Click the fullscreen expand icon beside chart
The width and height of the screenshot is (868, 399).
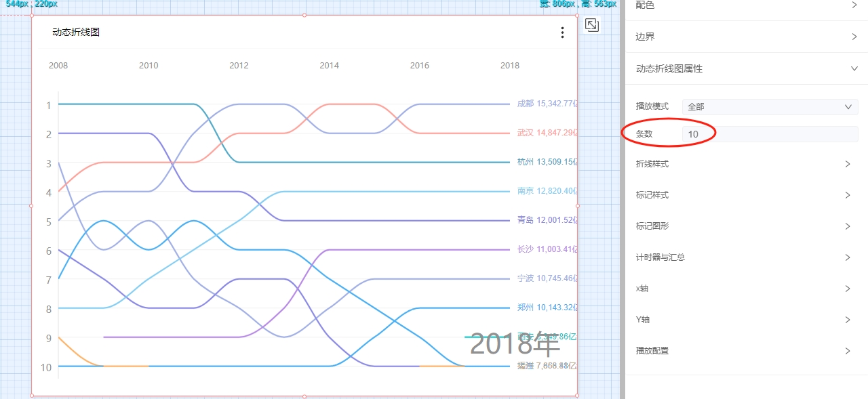click(592, 25)
